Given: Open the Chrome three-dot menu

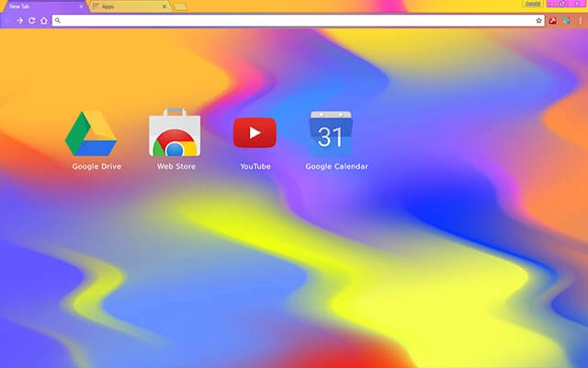Looking at the screenshot, I should tap(580, 20).
